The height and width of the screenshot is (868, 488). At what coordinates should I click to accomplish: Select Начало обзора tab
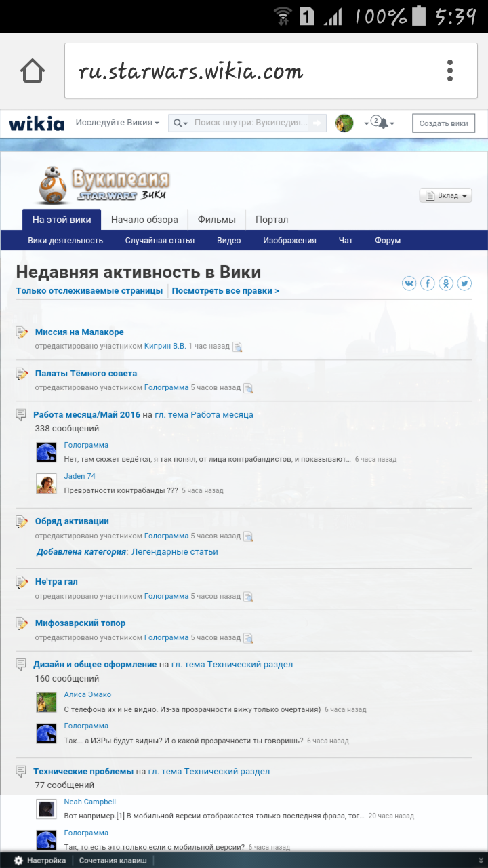pyautogui.click(x=144, y=220)
